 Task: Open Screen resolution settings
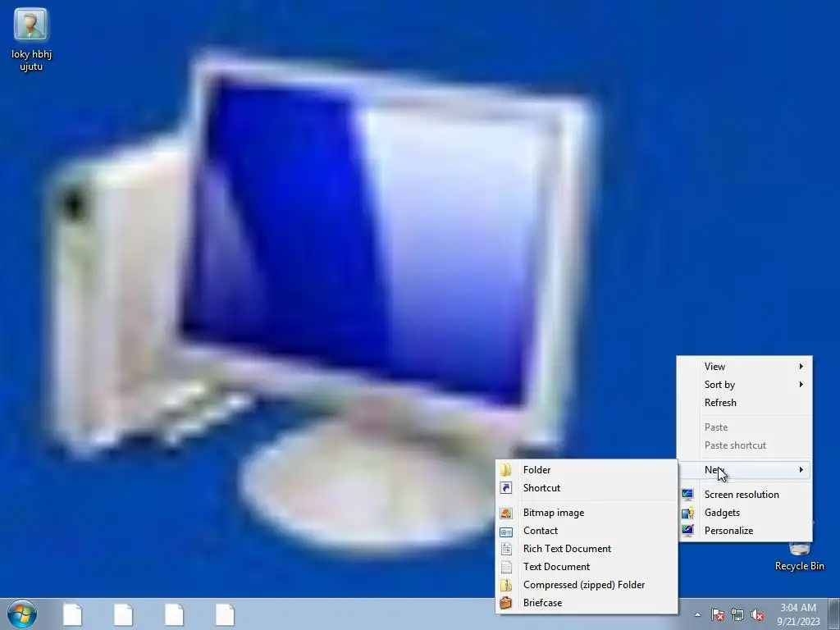click(746, 495)
